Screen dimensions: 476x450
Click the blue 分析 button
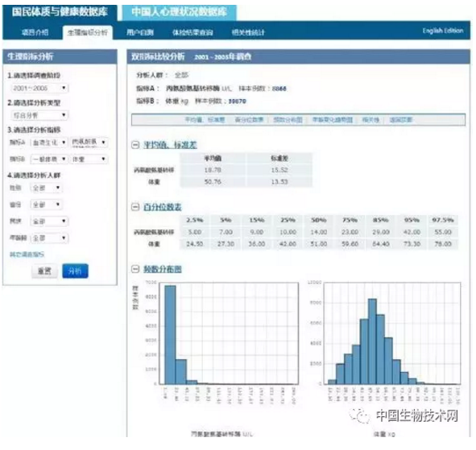(x=75, y=271)
